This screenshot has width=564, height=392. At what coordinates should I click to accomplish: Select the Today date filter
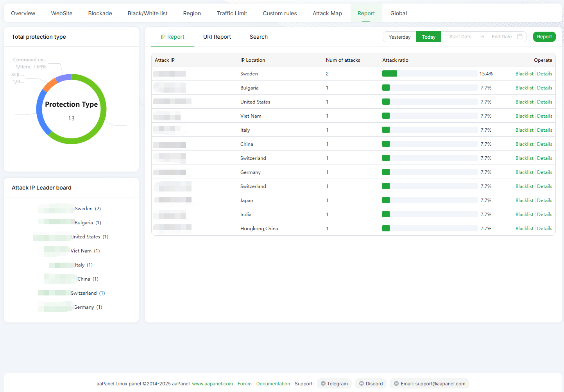tap(428, 37)
